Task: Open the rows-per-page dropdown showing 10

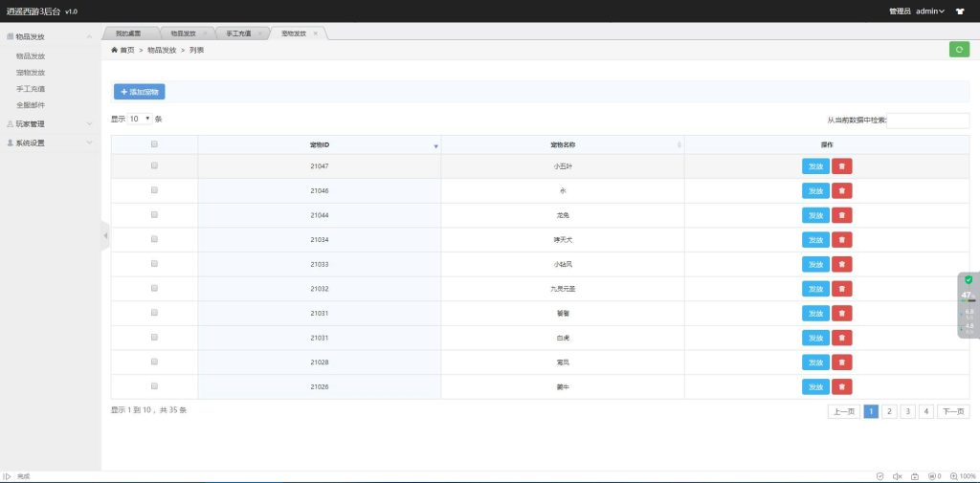Action: (140, 119)
